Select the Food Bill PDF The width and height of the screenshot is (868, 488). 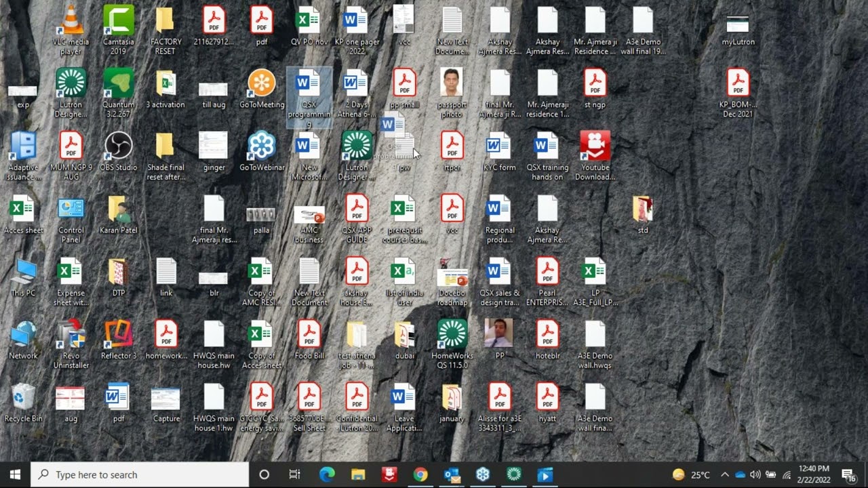pyautogui.click(x=309, y=340)
